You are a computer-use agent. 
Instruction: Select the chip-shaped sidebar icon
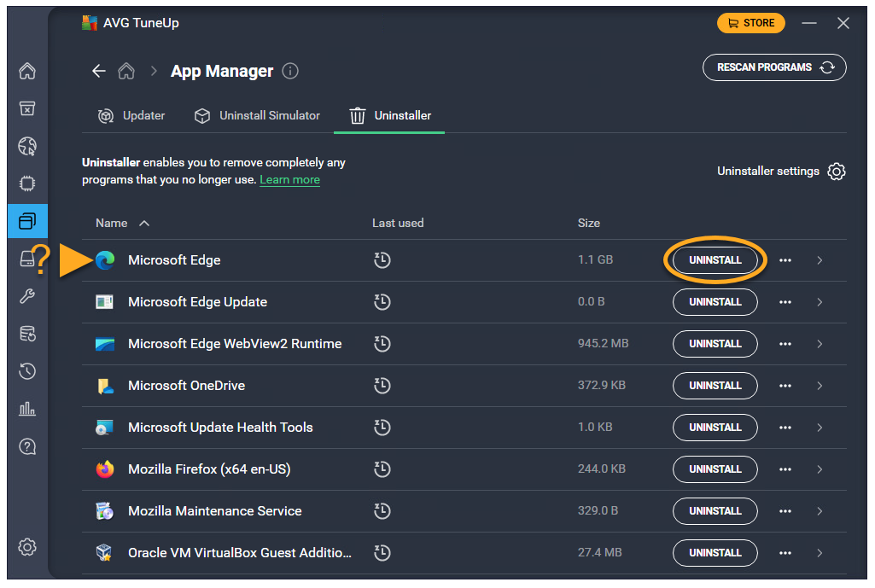coord(27,183)
